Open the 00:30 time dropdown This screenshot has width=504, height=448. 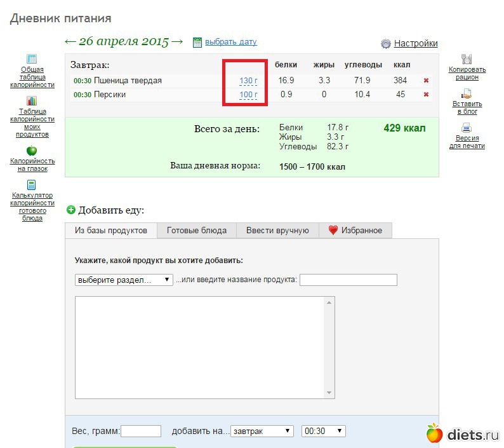point(323,431)
